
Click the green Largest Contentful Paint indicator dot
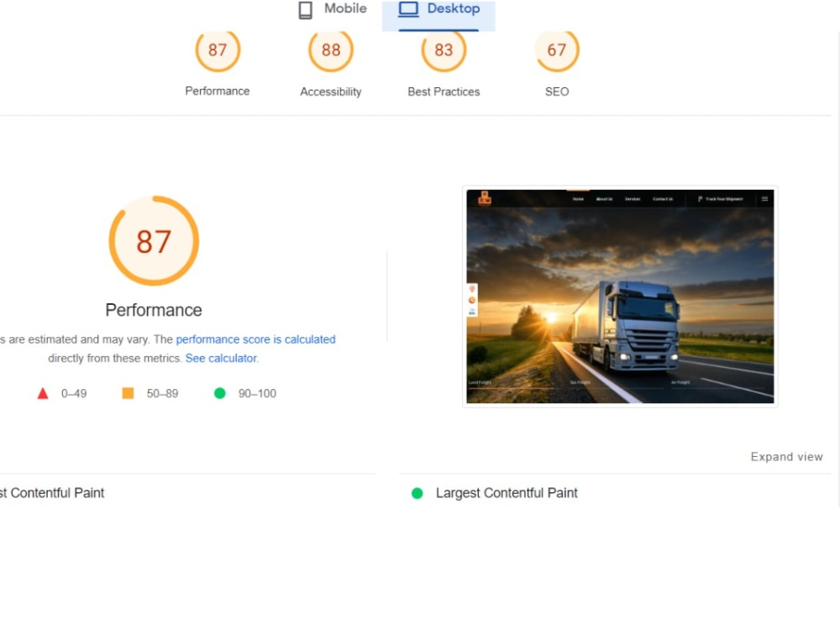coord(417,493)
